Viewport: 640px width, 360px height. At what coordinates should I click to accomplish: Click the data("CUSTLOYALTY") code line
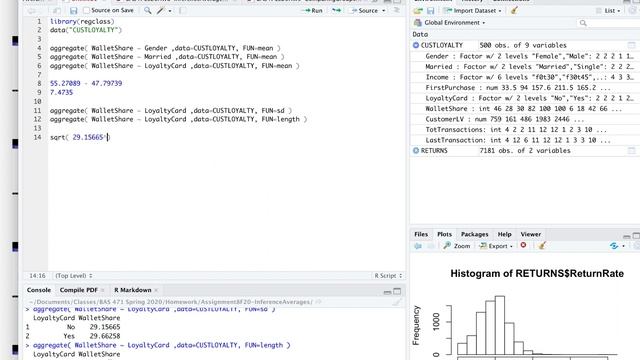tap(86, 30)
